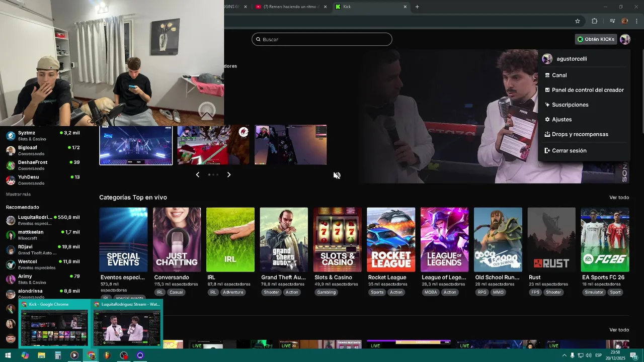Screen dimensions: 644x362
Task: Open FL Studio icon in taskbar
Action: pos(107,355)
